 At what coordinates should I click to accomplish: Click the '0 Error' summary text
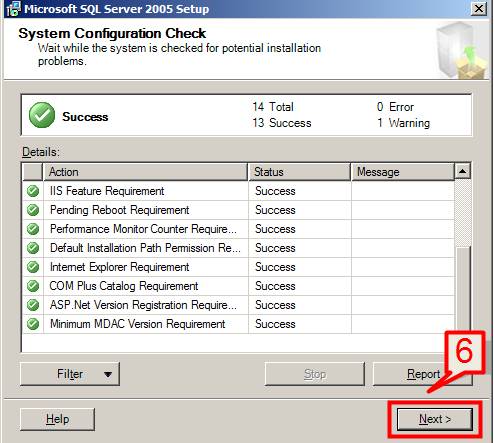click(x=395, y=107)
